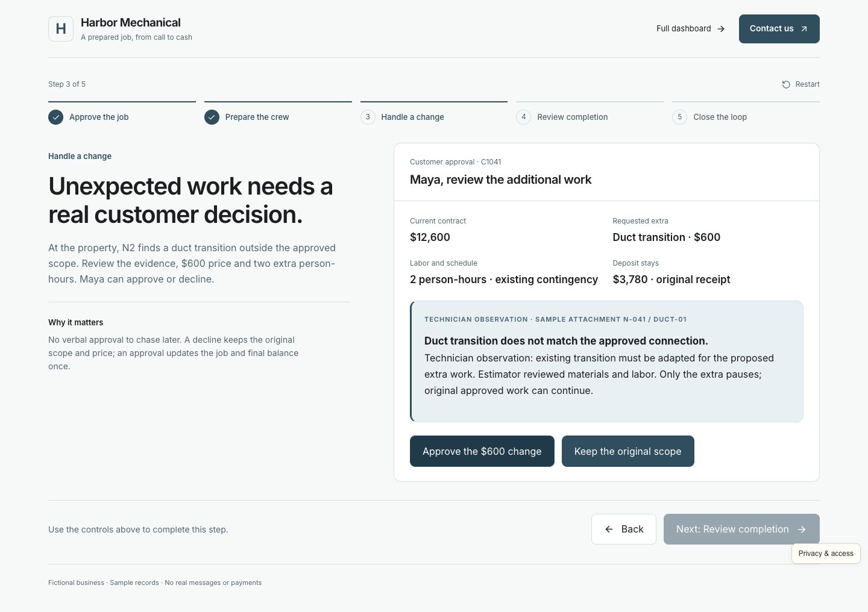Click the right arrow icon in Next button
Viewport: 868px width, 612px height.
point(802,529)
